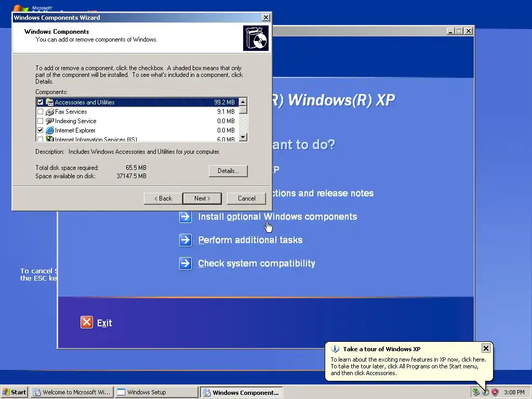Select the Fax Services row label
Image resolution: width=532 pixels, height=399 pixels.
[x=71, y=112]
